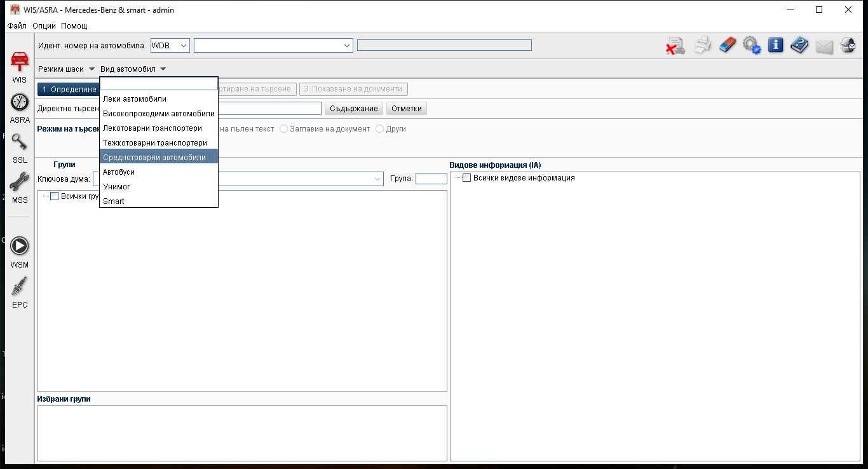This screenshot has width=868, height=469.
Task: Select 'Лекотоварни транспортери' entry
Action: point(159,128)
